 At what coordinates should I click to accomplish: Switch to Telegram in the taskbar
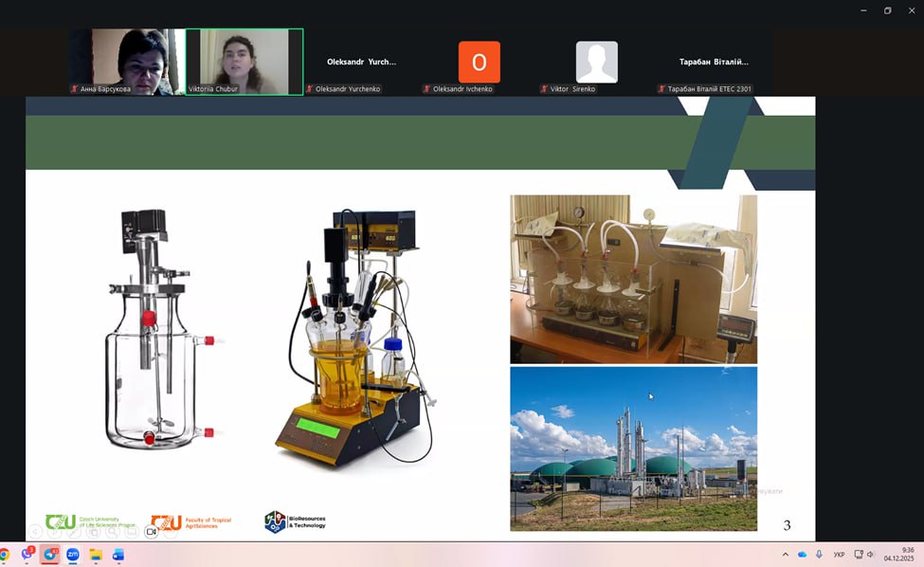[x=50, y=555]
